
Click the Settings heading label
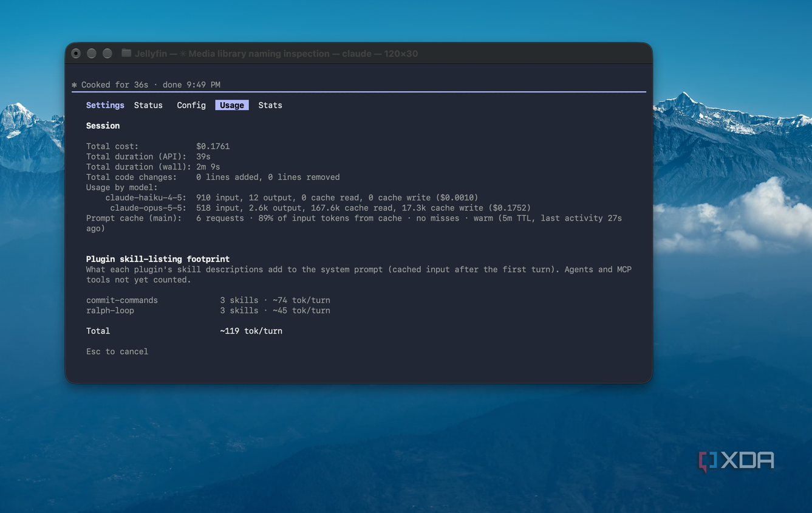point(105,105)
